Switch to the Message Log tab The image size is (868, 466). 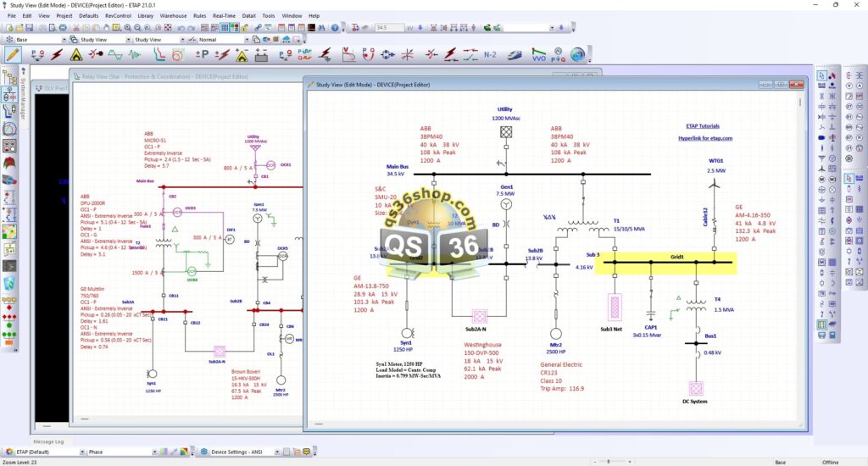(47, 441)
